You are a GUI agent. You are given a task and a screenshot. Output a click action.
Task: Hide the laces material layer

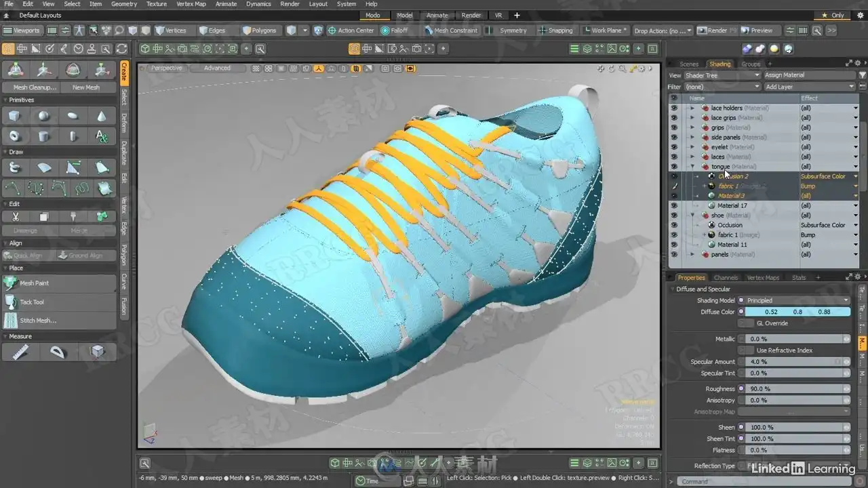click(673, 157)
